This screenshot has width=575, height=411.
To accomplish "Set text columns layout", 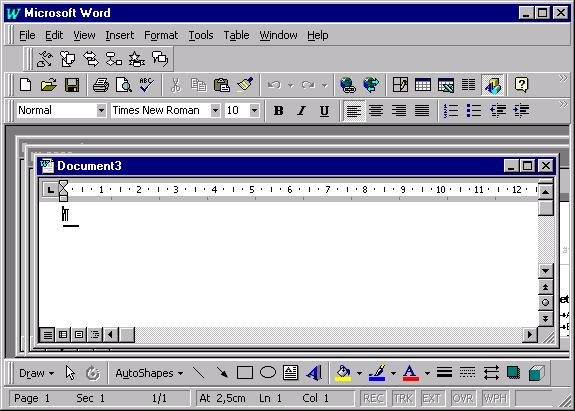I will [x=468, y=85].
